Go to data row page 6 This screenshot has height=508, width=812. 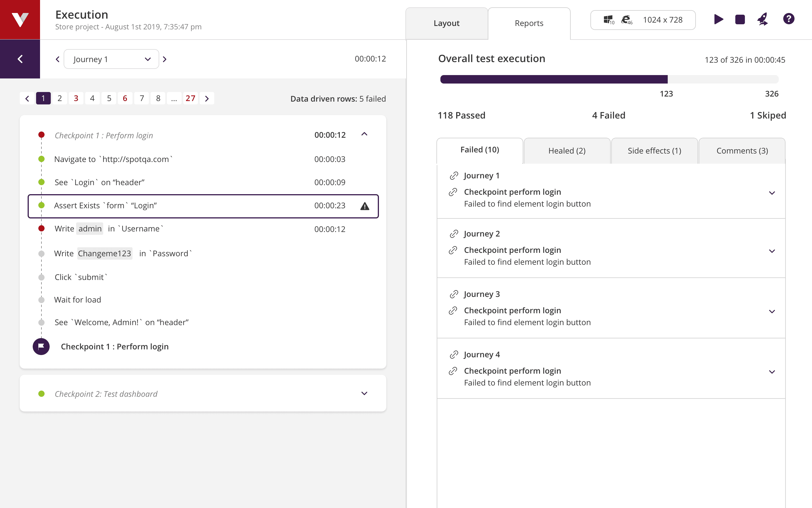125,98
